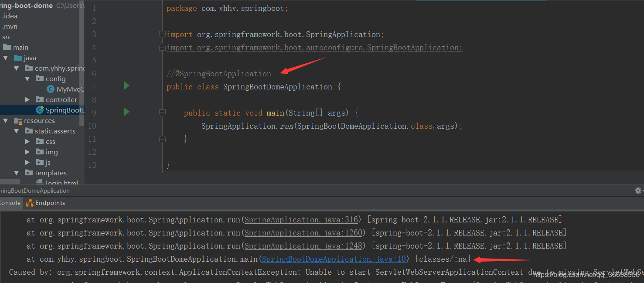Image resolution: width=644 pixels, height=283 pixels.
Task: Select the MyMvc class file icon
Action: (x=50, y=89)
